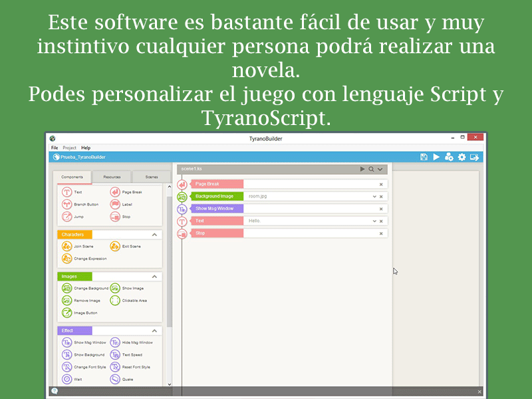
Task: Add Change Font Style effect
Action: [x=84, y=367]
